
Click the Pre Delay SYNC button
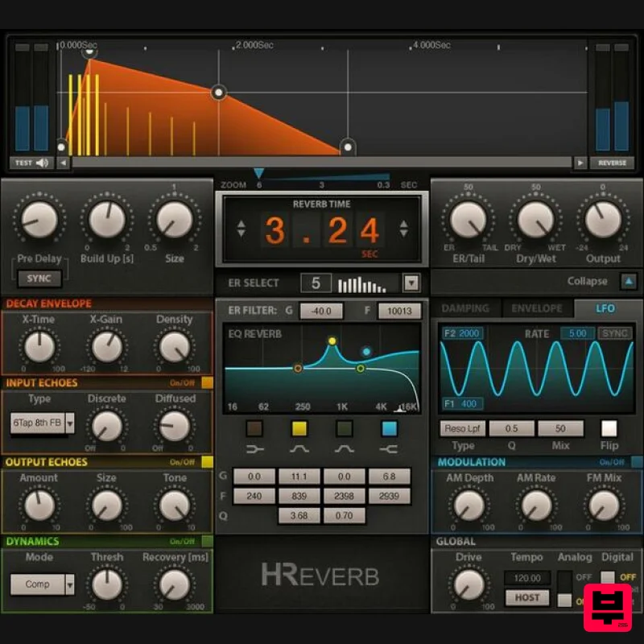(39, 279)
